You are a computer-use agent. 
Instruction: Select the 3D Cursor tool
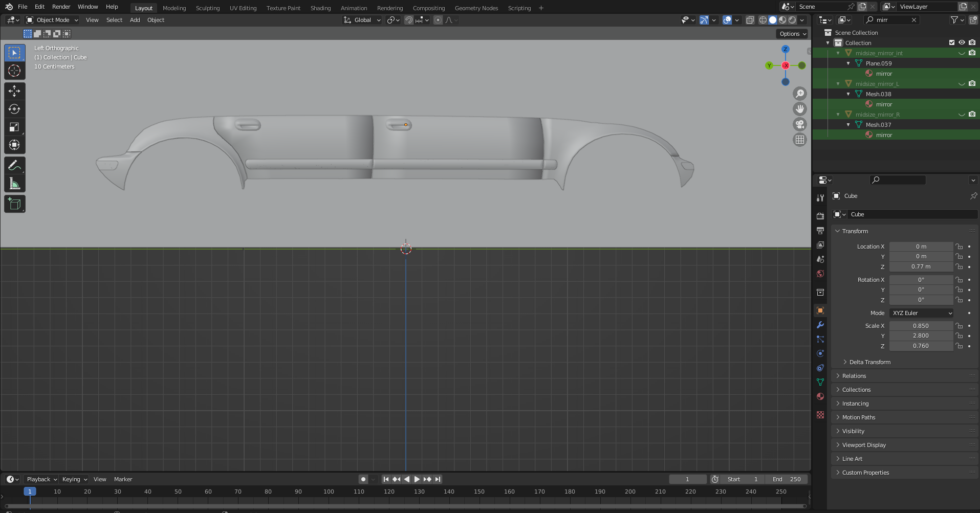point(14,71)
